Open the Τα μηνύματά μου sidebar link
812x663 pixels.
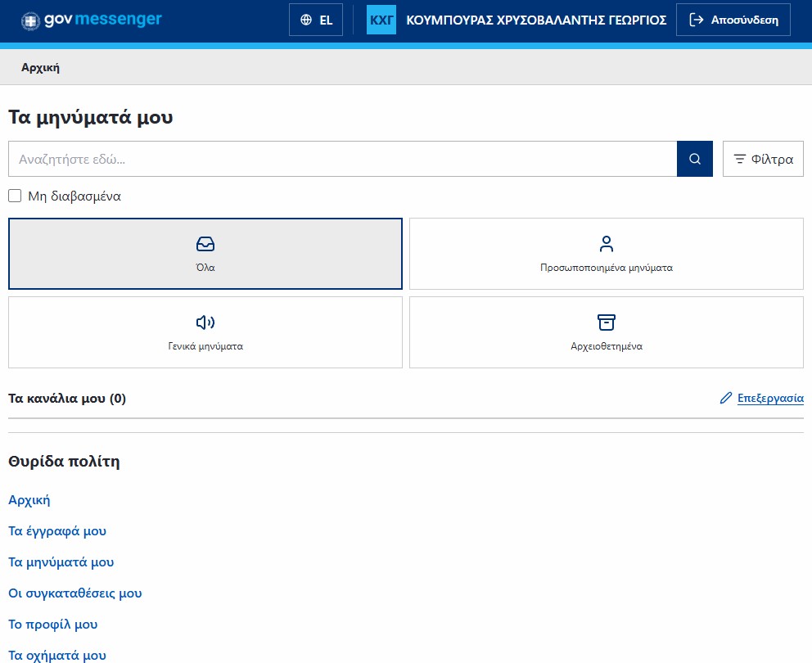(x=61, y=562)
